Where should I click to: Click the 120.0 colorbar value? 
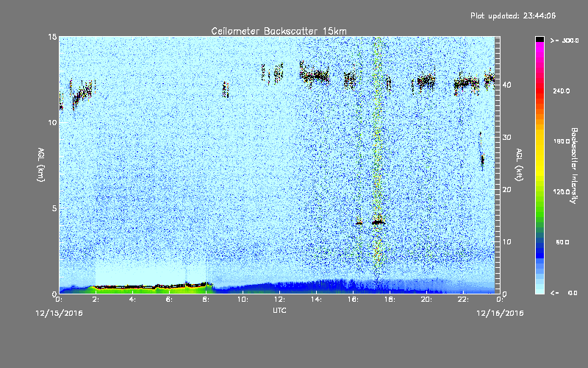[x=561, y=192]
